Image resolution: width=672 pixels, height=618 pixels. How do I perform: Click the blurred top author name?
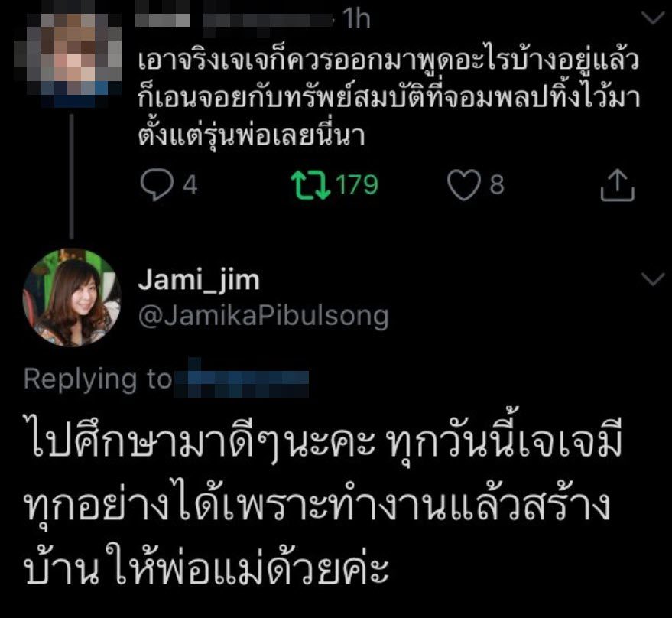(234, 20)
